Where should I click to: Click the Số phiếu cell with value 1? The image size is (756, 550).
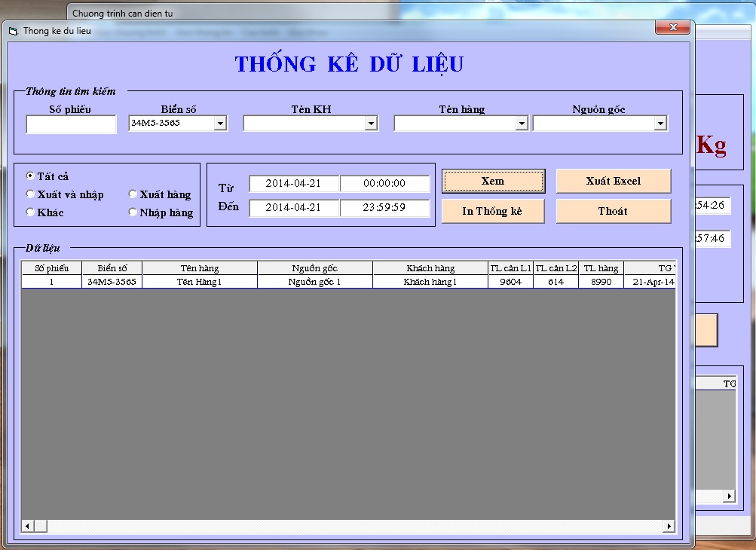(x=51, y=282)
